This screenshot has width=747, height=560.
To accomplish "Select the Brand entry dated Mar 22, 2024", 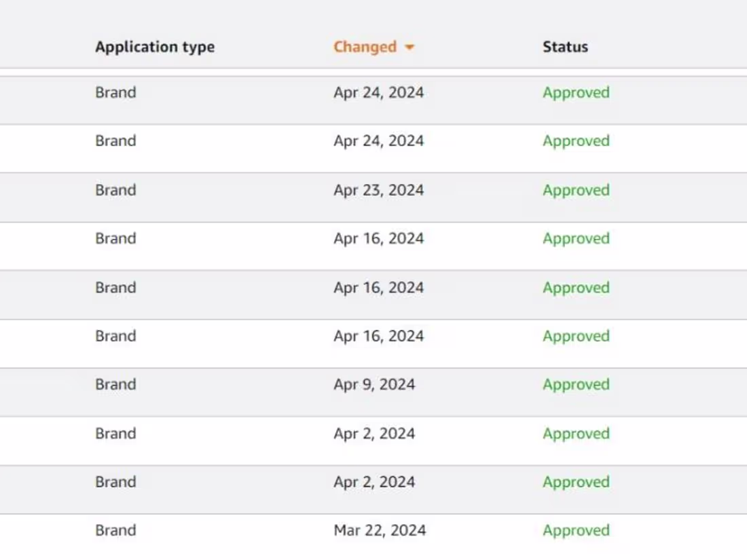I will click(115, 530).
